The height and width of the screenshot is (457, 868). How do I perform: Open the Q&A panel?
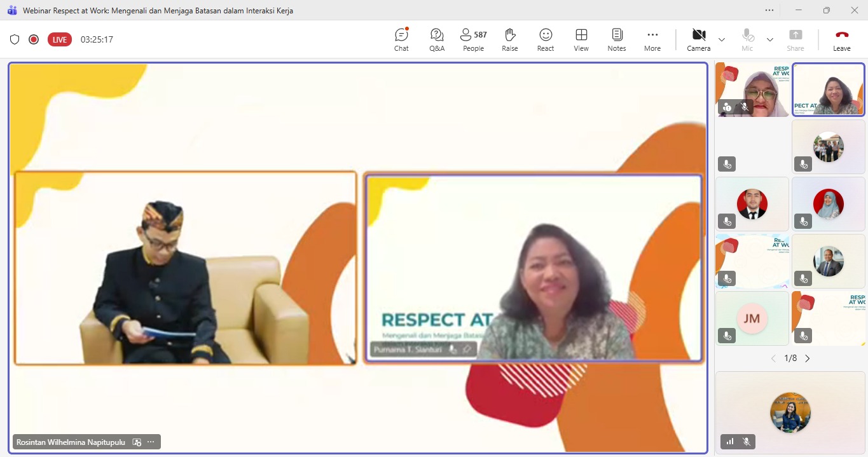click(x=437, y=39)
